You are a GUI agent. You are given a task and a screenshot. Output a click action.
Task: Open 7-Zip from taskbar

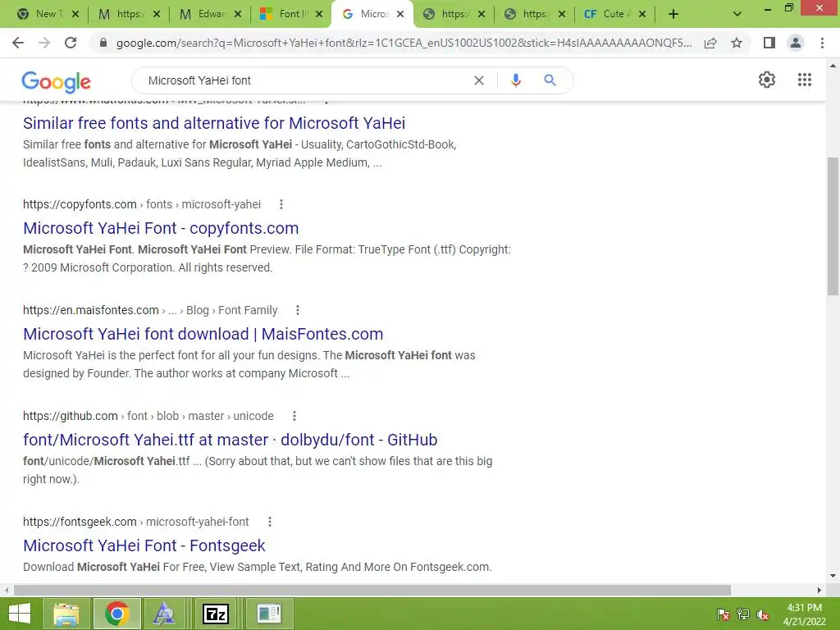tap(216, 614)
